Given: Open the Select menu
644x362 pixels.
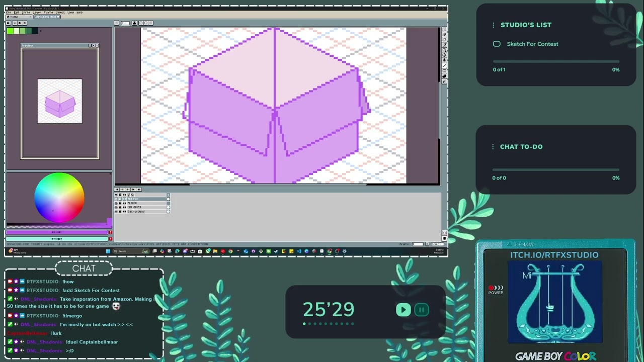Looking at the screenshot, I should click(x=60, y=13).
